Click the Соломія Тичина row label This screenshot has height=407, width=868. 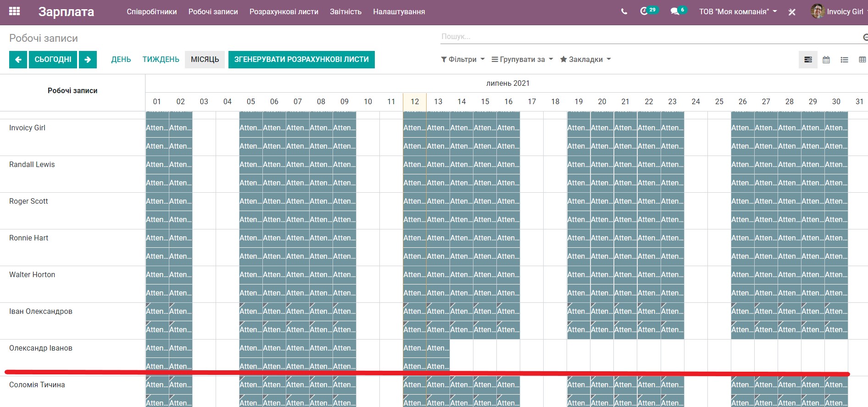pos(37,385)
